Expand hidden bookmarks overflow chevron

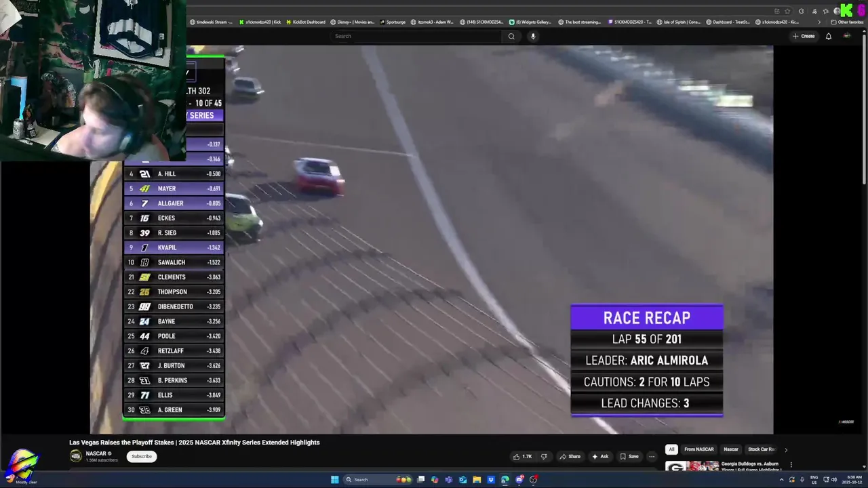click(x=819, y=22)
